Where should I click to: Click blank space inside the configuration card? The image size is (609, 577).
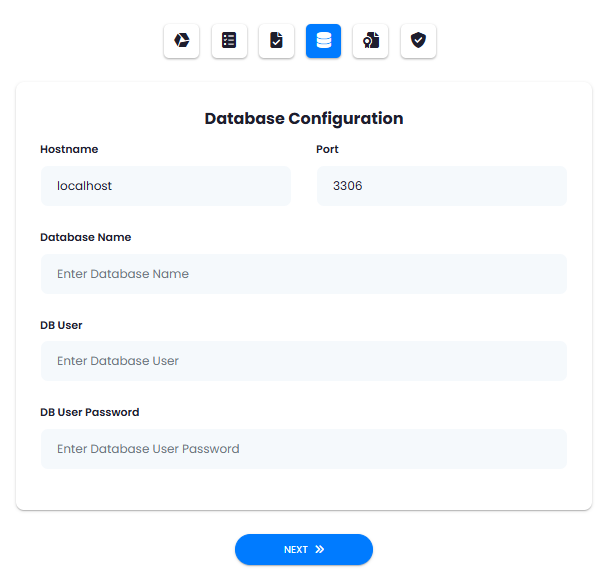[304, 489]
